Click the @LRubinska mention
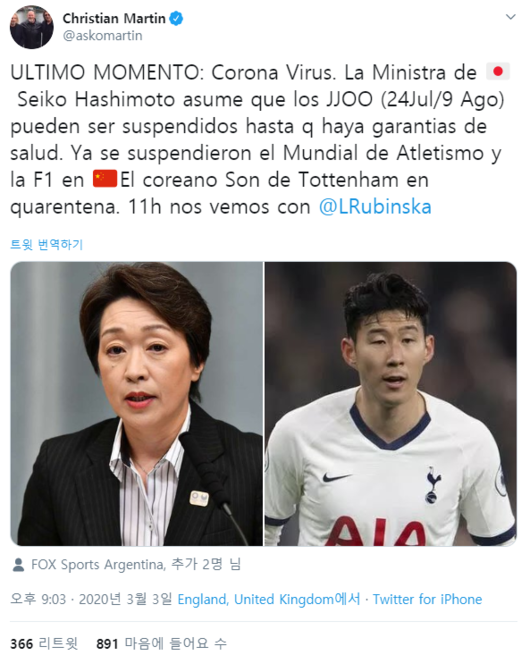Image resolution: width=530 pixels, height=655 pixels. 375,207
